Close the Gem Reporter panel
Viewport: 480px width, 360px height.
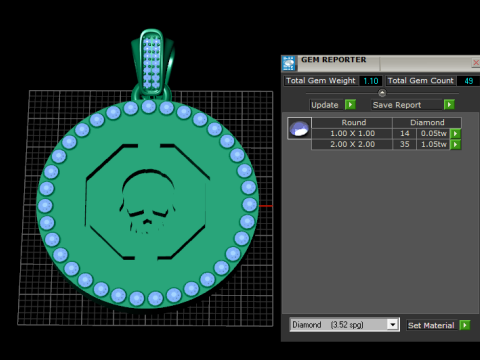[x=476, y=62]
